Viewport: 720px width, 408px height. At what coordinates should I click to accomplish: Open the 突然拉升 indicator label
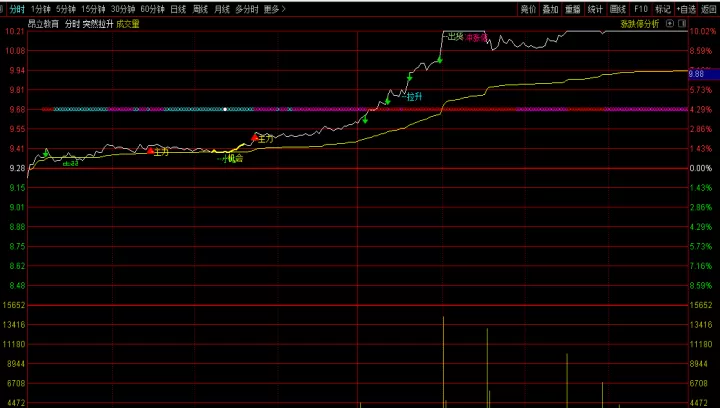(98, 24)
